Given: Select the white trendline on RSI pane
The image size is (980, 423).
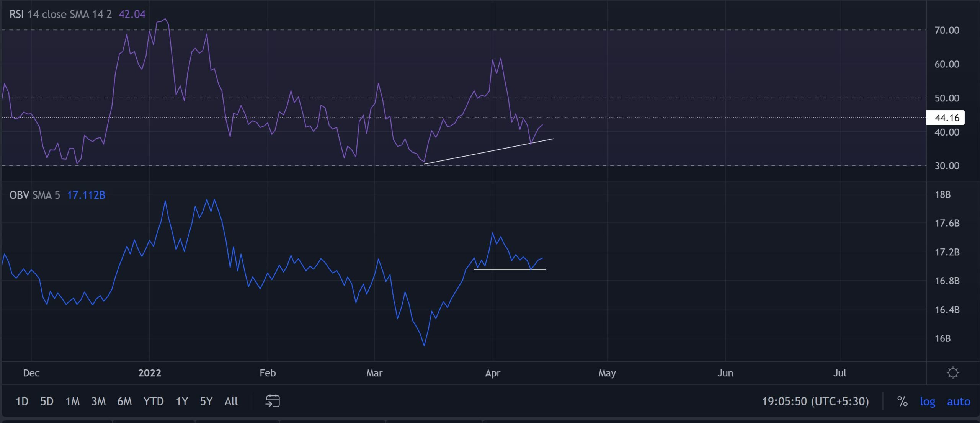Looking at the screenshot, I should click(489, 151).
